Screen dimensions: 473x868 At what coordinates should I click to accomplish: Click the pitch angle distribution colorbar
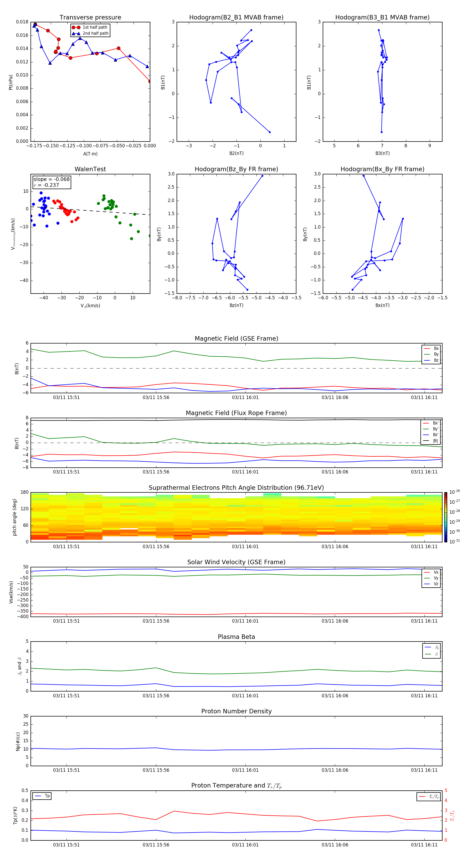446,517
